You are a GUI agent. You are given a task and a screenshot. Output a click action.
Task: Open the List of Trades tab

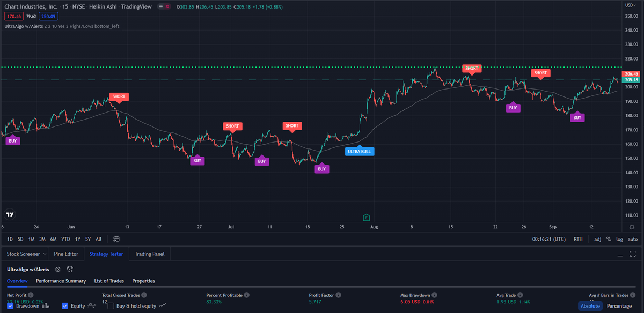(x=109, y=281)
